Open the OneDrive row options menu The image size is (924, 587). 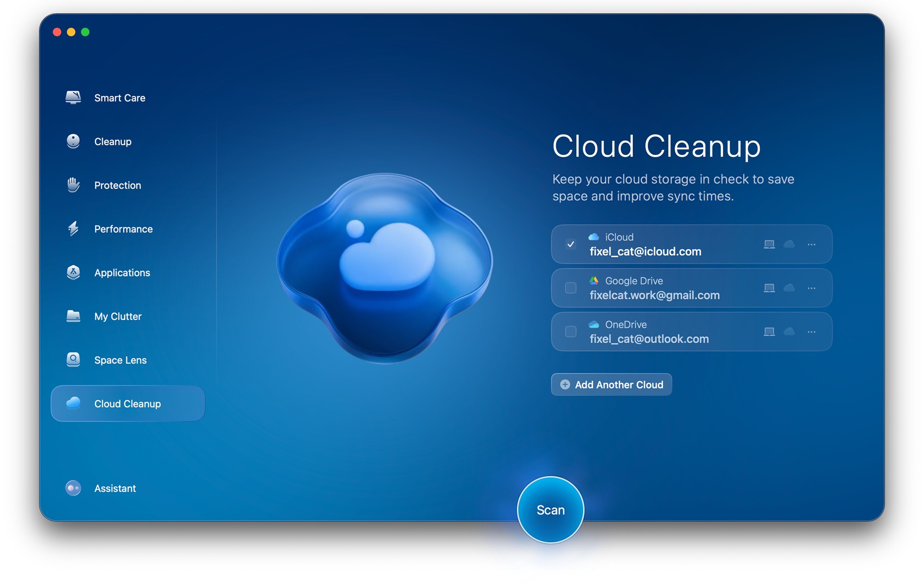pos(812,332)
